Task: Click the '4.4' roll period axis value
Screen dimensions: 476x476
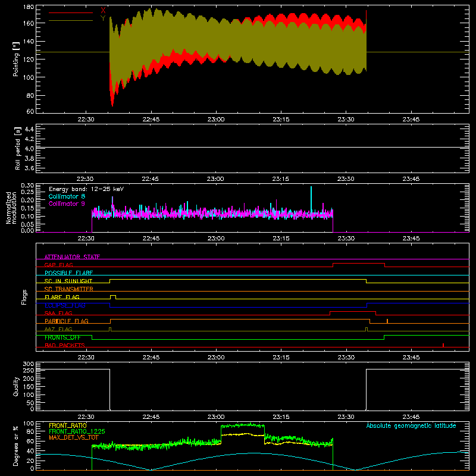Action: (x=29, y=129)
